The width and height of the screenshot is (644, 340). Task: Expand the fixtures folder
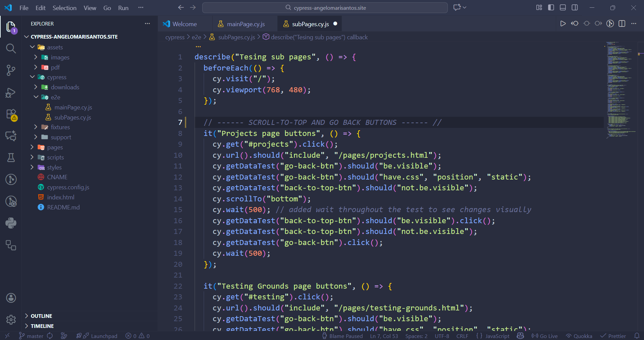[60, 127]
